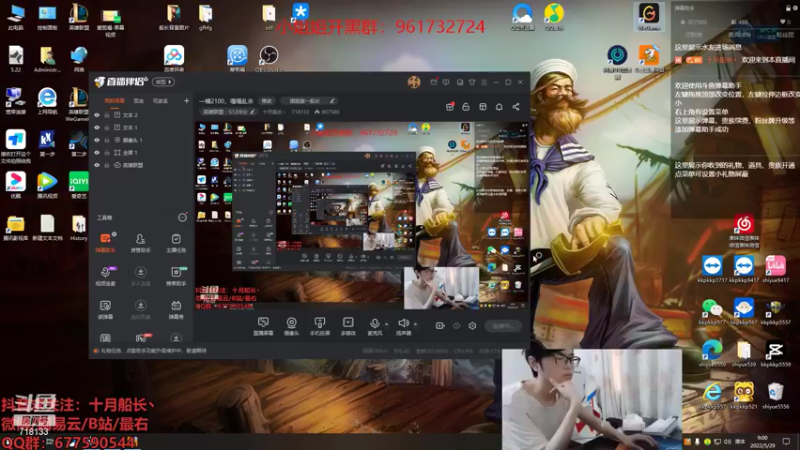This screenshot has width=800, height=450.
Task: Click the unlock padlock icon in toolbar
Action: point(466,107)
